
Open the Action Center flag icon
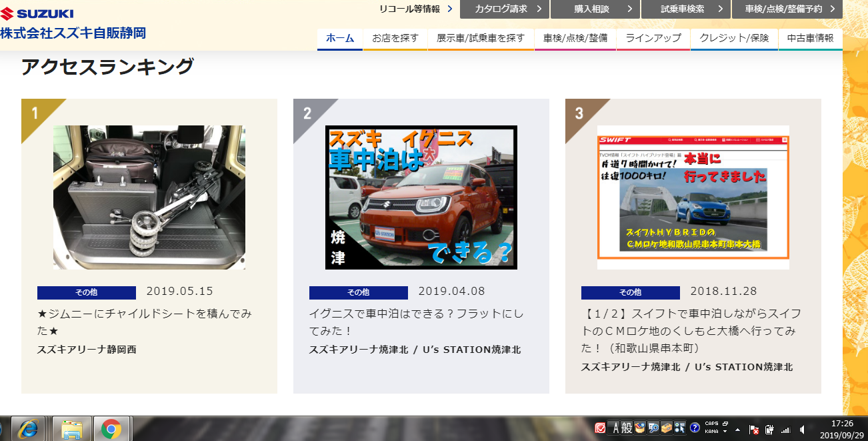(754, 430)
